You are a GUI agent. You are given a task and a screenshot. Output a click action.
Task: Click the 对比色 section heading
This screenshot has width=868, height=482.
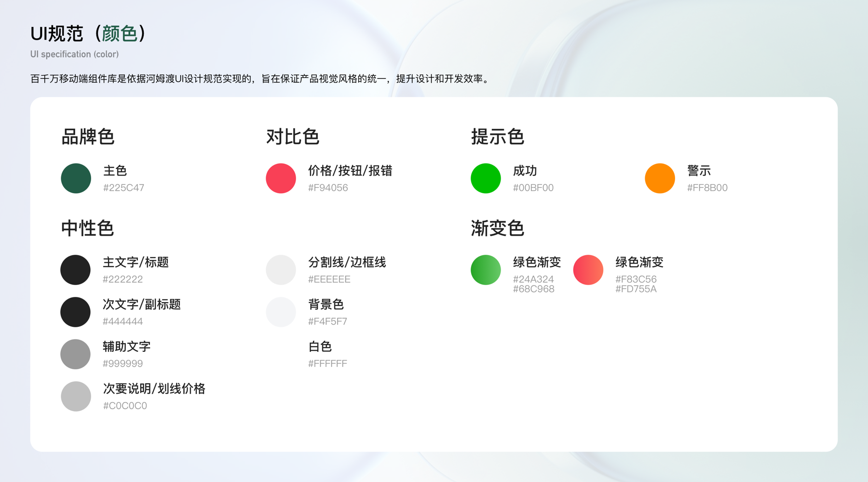tap(293, 137)
